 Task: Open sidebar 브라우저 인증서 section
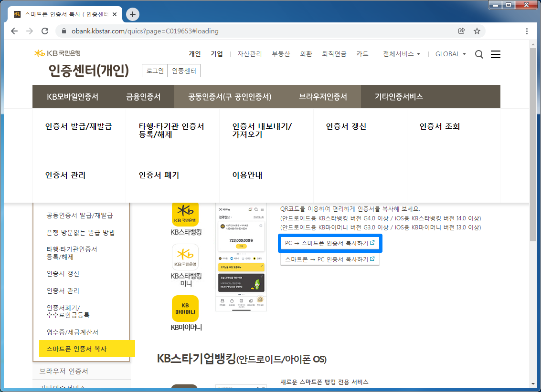(x=64, y=371)
